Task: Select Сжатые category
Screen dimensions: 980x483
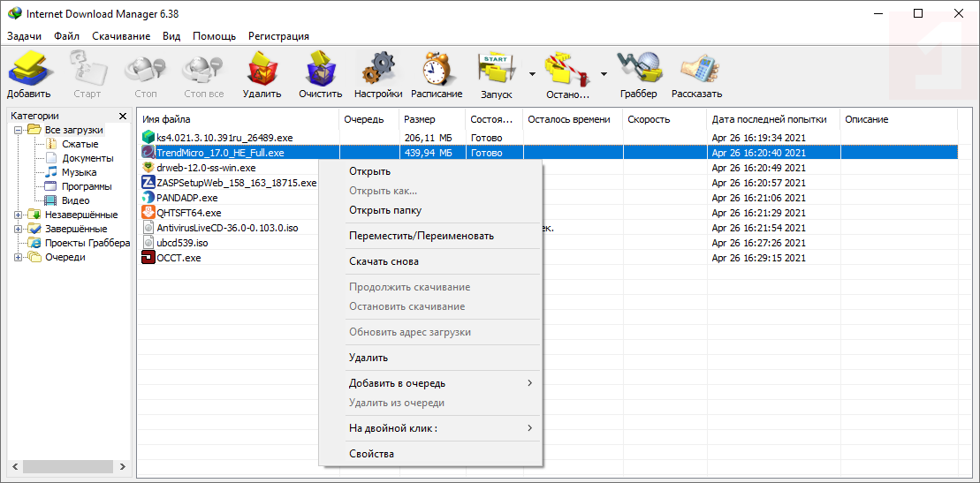Action: 80,144
